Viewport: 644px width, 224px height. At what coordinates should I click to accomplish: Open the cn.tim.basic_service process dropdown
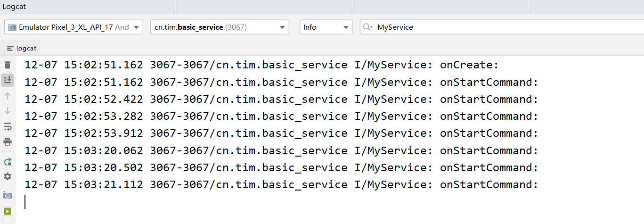pyautogui.click(x=219, y=27)
